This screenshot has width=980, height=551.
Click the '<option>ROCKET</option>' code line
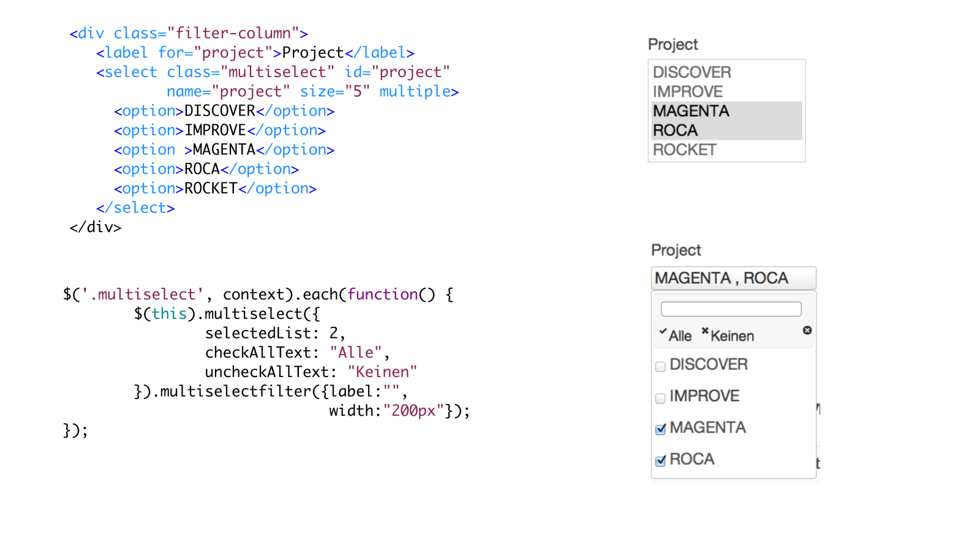pos(215,189)
